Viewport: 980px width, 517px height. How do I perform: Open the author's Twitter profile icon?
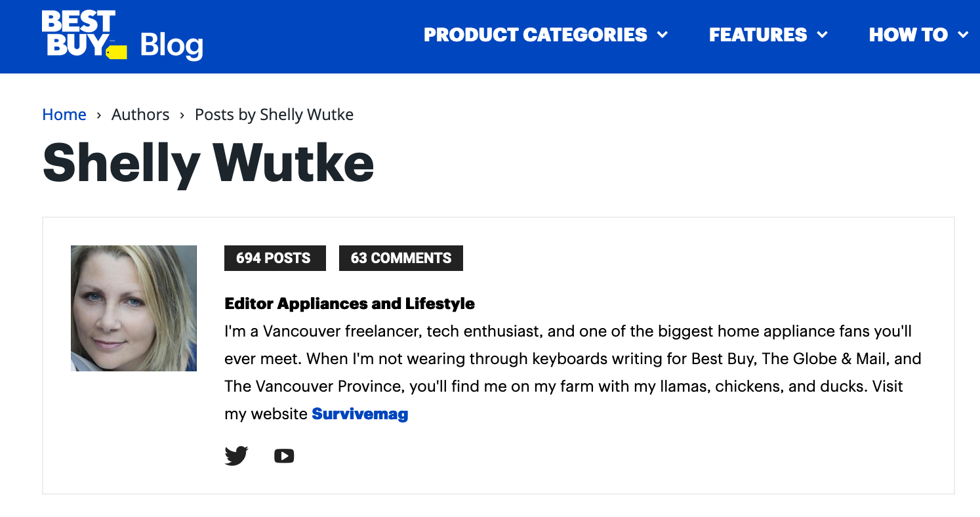pos(236,455)
